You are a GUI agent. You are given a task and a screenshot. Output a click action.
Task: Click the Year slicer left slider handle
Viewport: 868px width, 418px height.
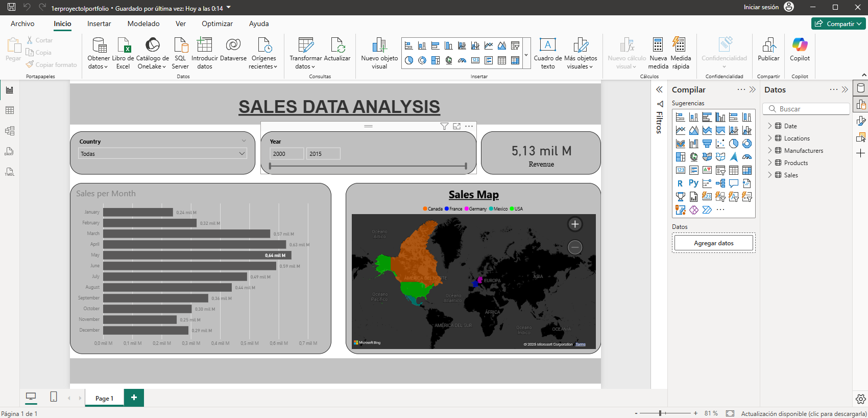[x=270, y=166]
